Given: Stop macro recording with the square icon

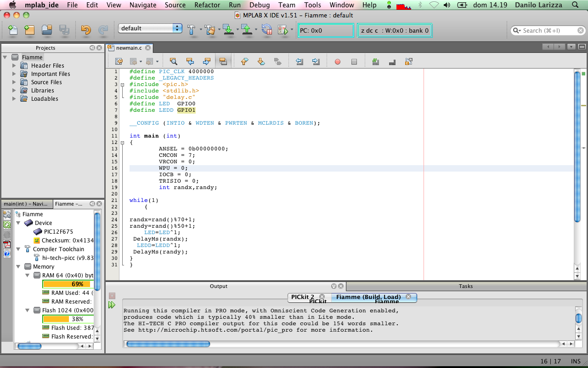Looking at the screenshot, I should (x=354, y=62).
